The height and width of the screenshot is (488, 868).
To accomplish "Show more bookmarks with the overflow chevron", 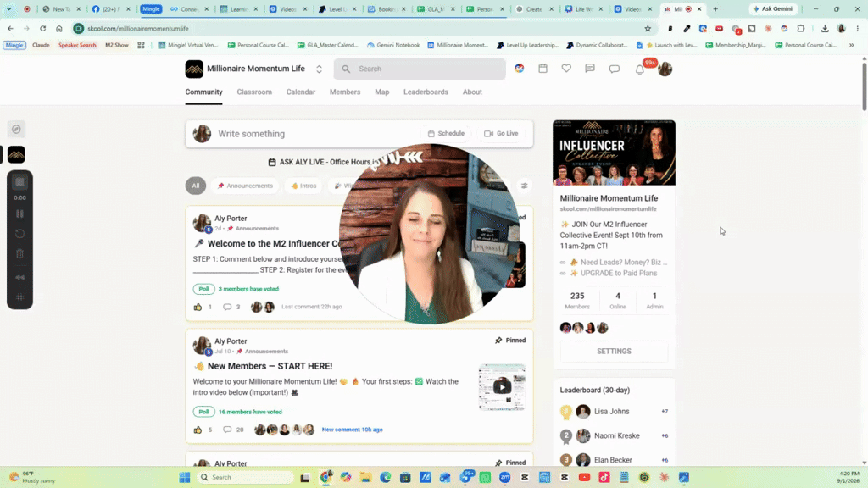I will click(x=851, y=46).
